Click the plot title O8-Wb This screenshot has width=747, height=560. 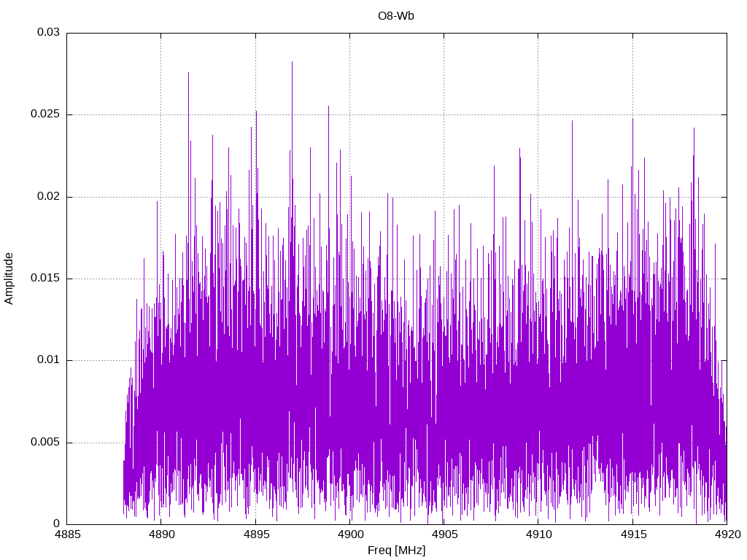click(x=396, y=16)
